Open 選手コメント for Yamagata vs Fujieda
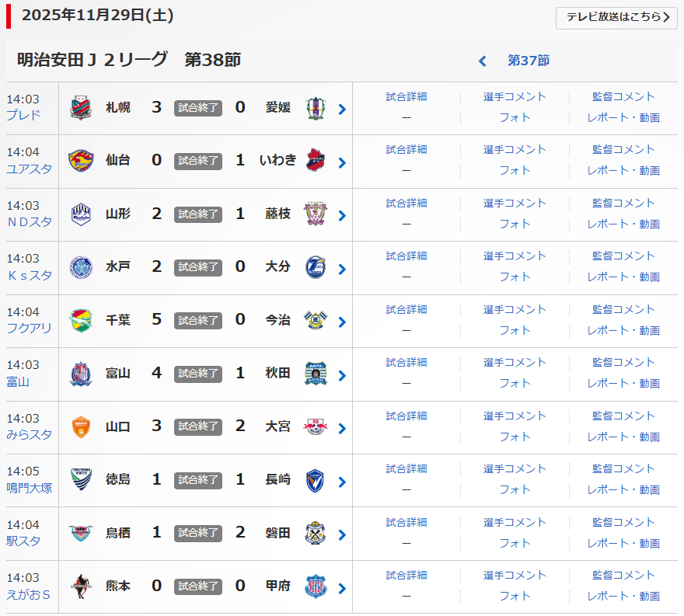 [x=515, y=204]
